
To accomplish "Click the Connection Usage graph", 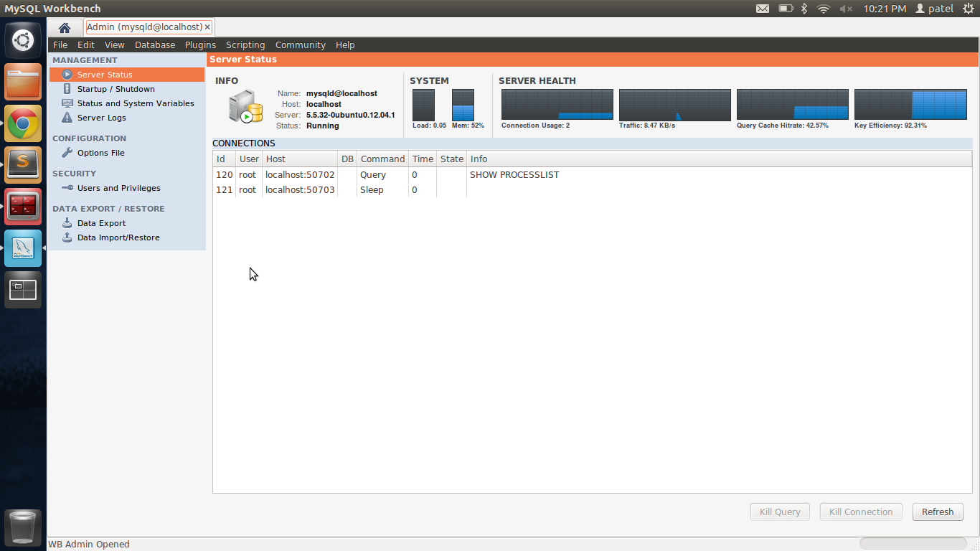I will point(557,105).
